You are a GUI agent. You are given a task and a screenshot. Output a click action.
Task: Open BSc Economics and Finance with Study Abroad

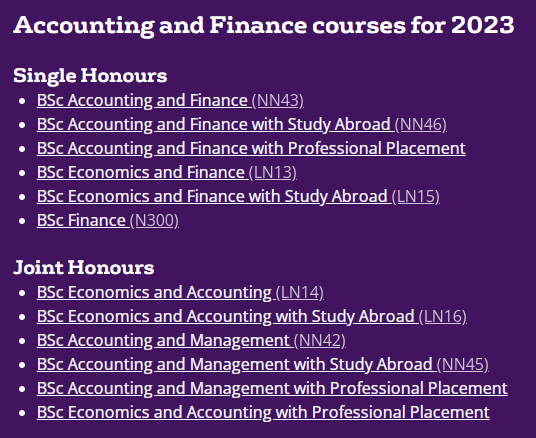(x=238, y=197)
